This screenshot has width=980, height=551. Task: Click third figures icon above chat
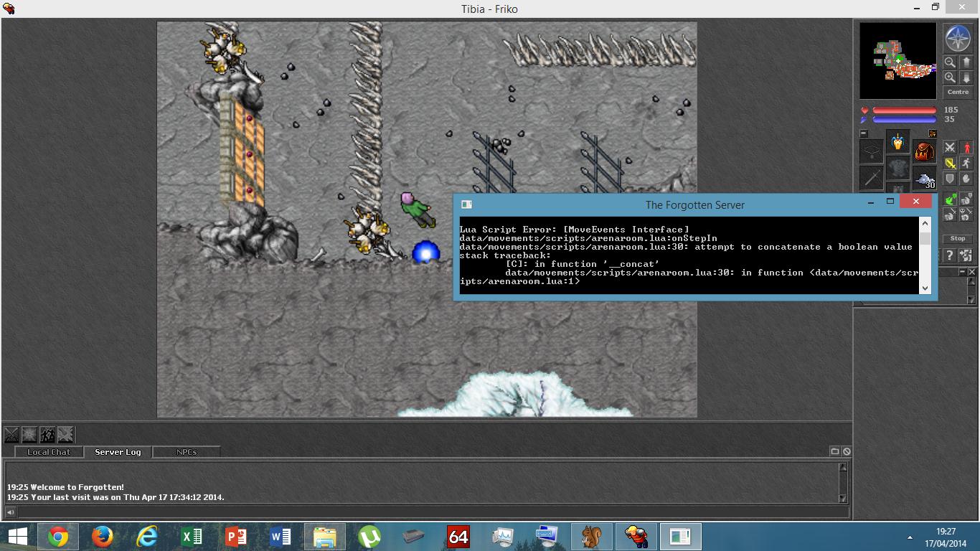47,435
